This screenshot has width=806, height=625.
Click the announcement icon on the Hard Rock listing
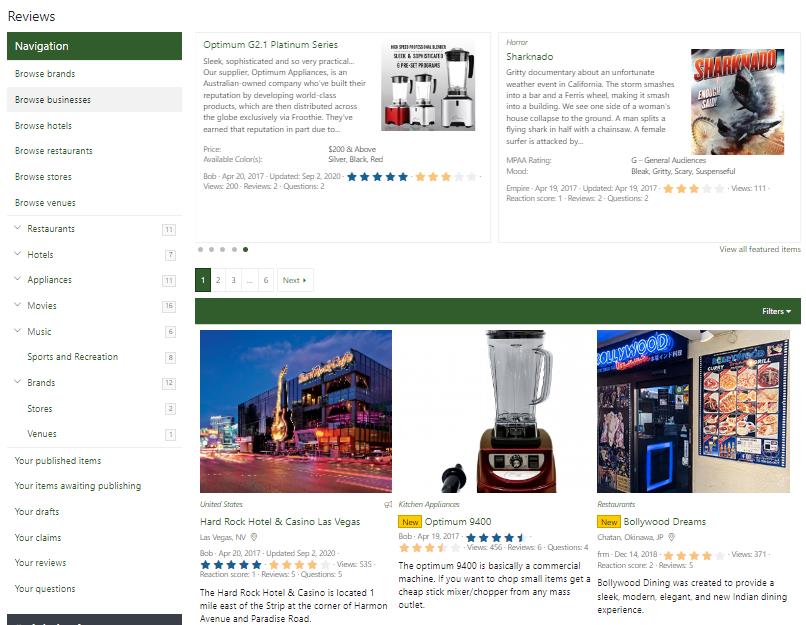coord(388,505)
